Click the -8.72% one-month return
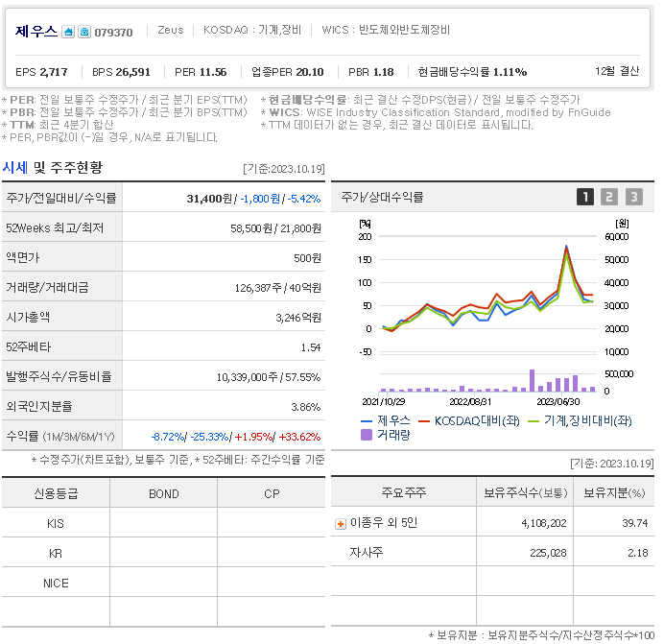The image size is (664, 644). click(x=168, y=437)
